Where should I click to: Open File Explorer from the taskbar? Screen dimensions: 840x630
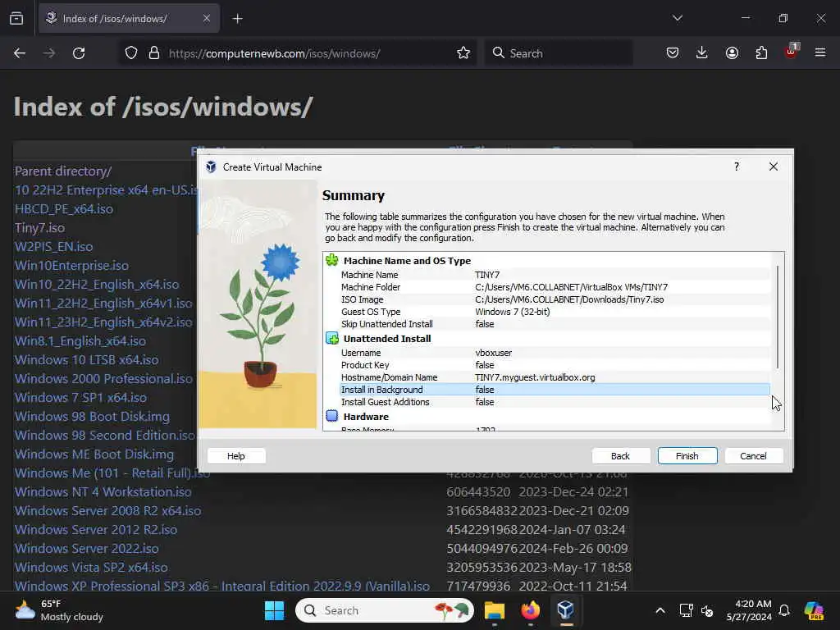pos(495,610)
